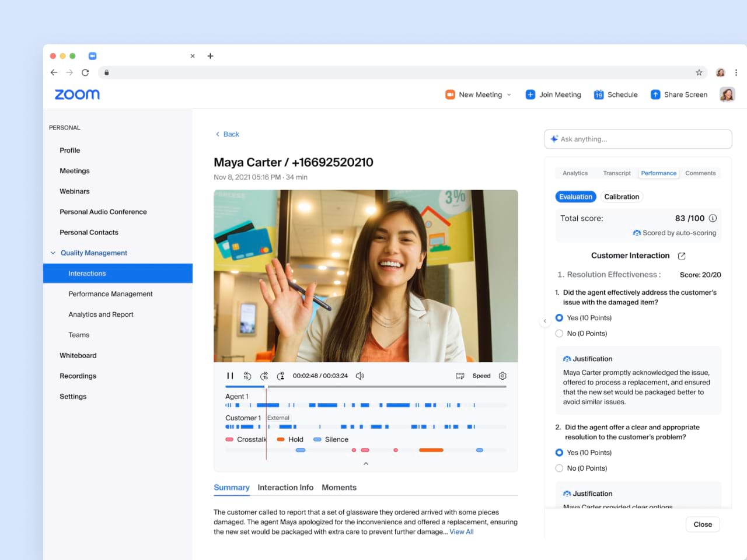The image size is (747, 560).
Task: Click the Schedule calendar icon
Action: tap(598, 94)
